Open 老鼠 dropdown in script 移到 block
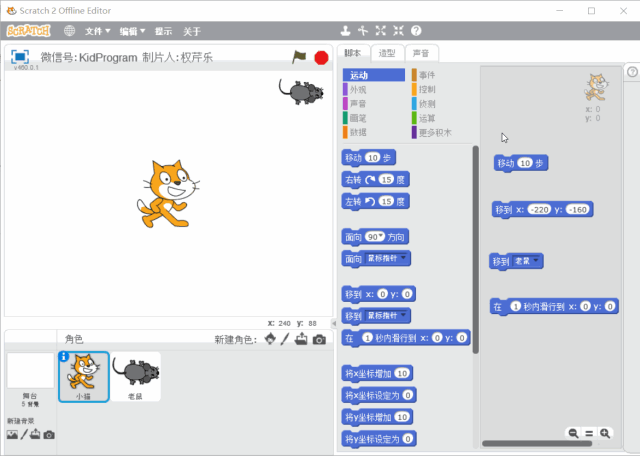 526,260
